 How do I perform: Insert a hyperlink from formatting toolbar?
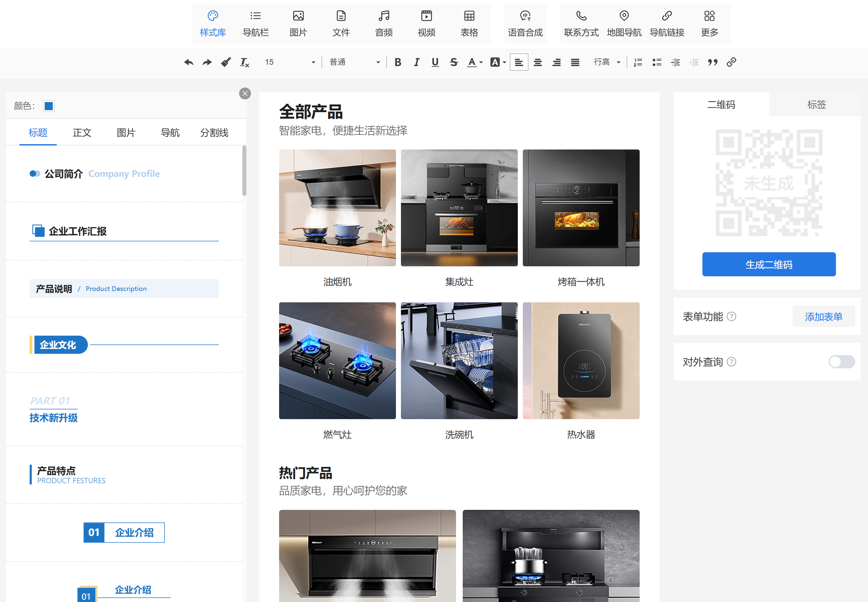click(731, 62)
